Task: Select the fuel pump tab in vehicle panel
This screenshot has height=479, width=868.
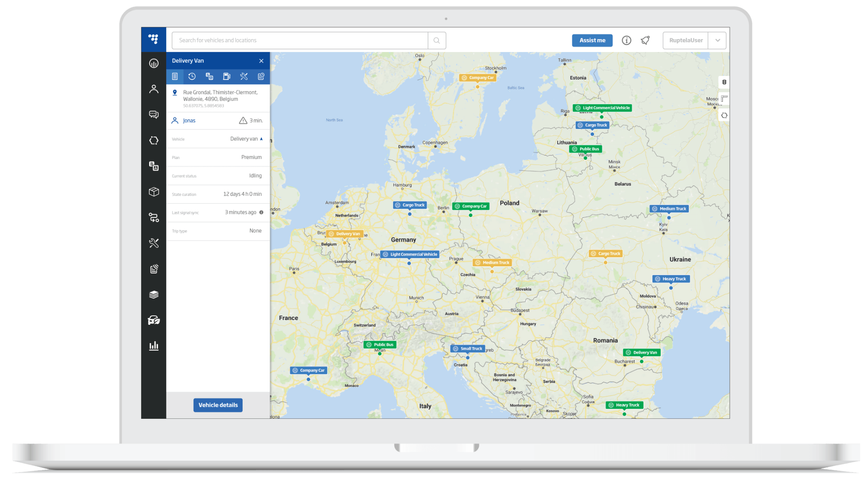Action: (227, 76)
